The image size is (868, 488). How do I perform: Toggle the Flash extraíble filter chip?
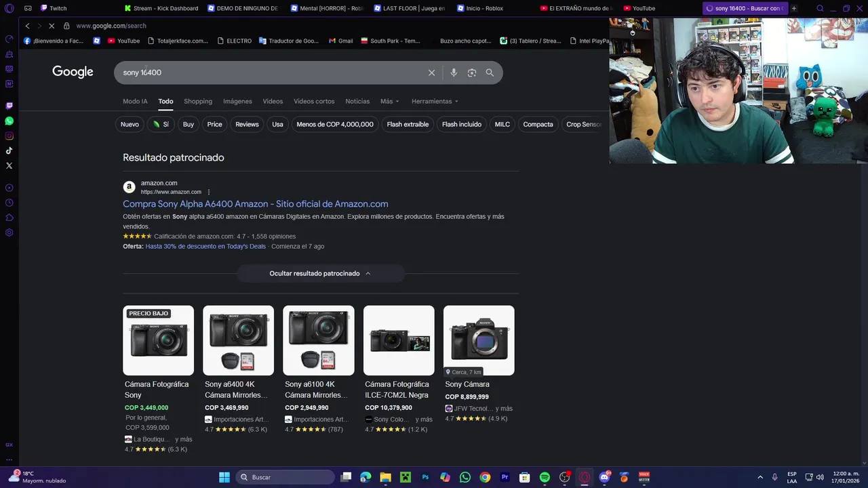pos(408,124)
